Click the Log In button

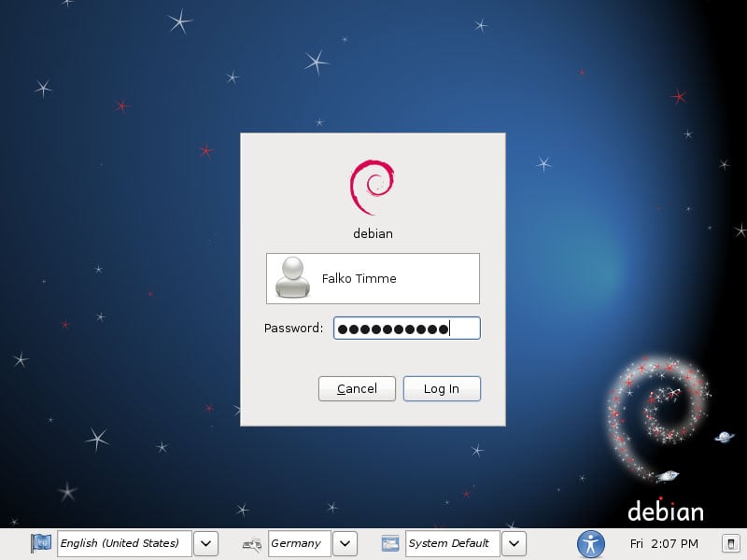pos(442,388)
